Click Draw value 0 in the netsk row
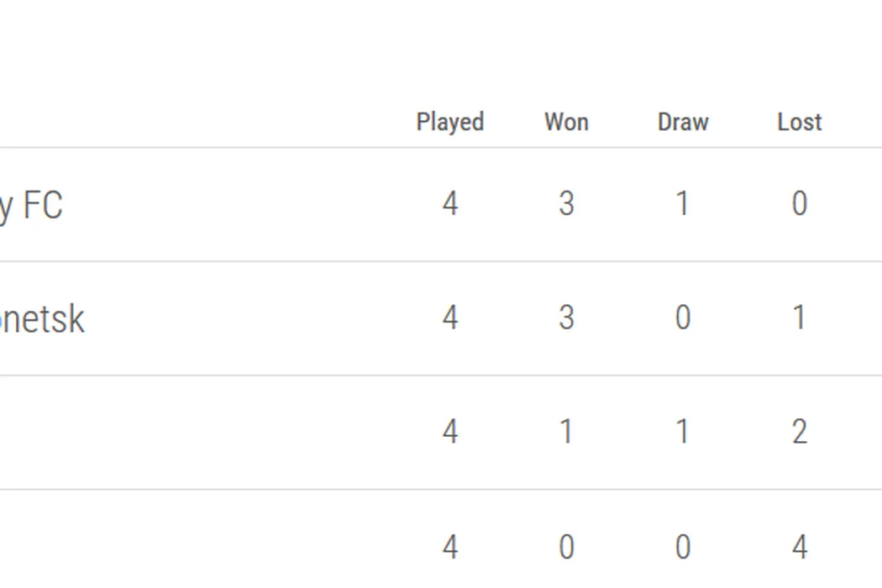 click(x=683, y=318)
